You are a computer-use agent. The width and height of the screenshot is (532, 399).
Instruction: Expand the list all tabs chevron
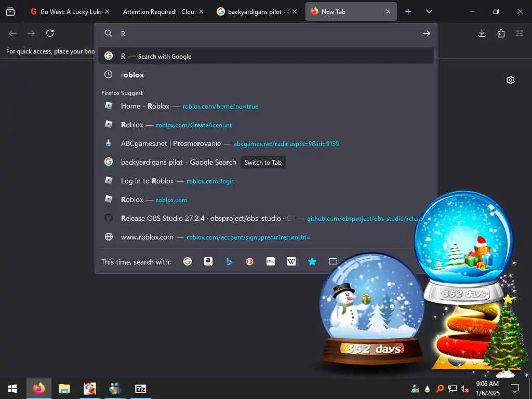(429, 12)
